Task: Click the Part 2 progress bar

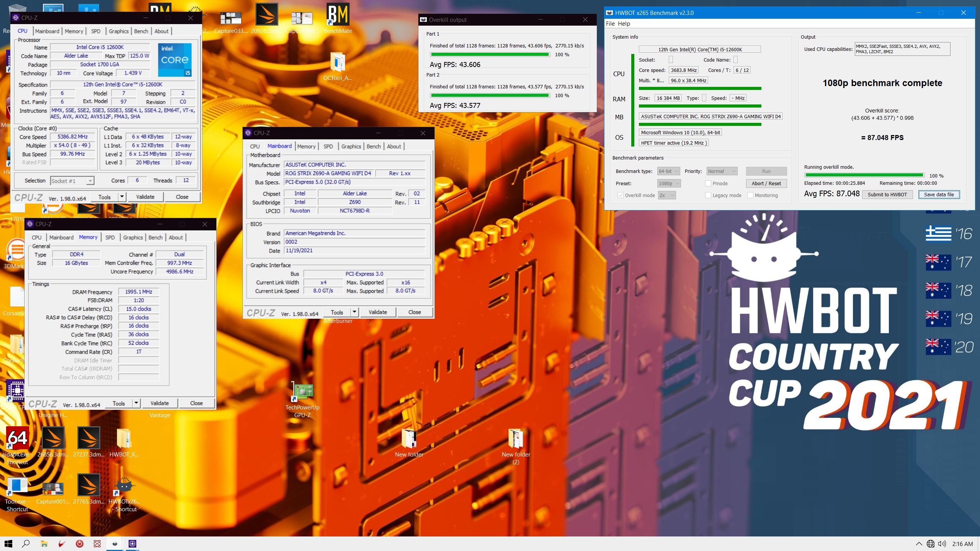Action: [x=490, y=96]
